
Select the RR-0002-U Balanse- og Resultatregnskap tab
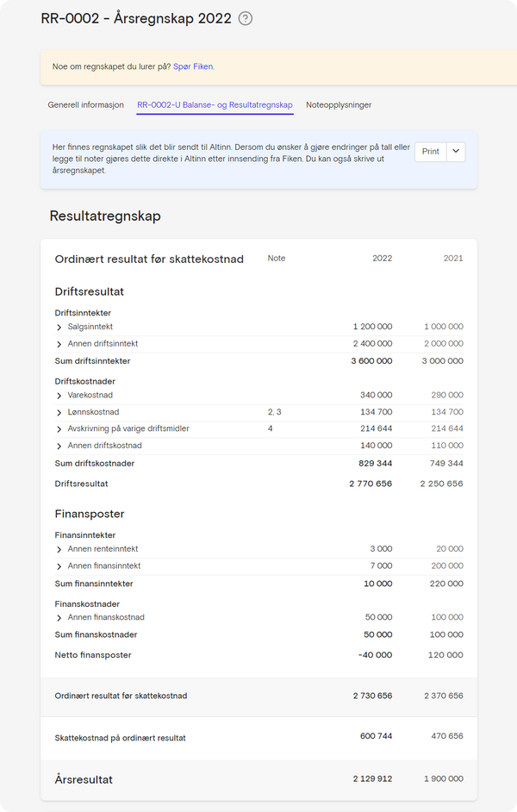215,104
